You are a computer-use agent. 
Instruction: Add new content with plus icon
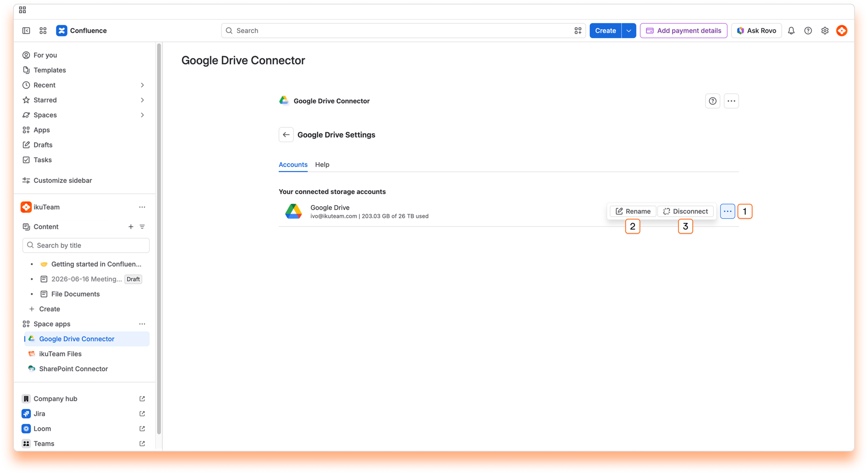pyautogui.click(x=131, y=227)
